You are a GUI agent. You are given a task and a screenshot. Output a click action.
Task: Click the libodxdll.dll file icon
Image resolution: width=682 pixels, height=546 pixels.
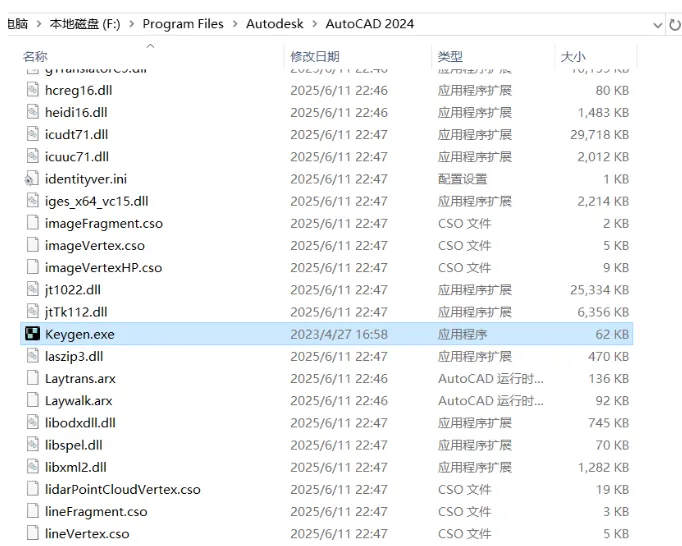tap(33, 422)
